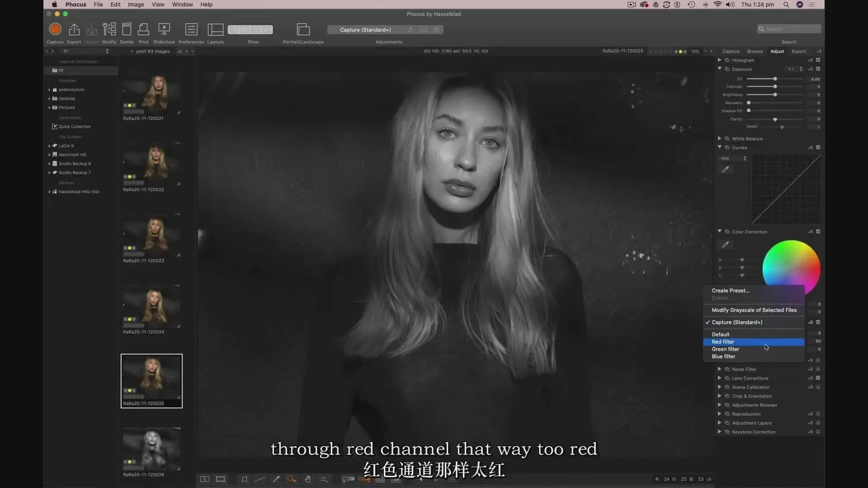The height and width of the screenshot is (488, 868).
Task: Toggle the Noise Filter checkbox
Action: 818,369
